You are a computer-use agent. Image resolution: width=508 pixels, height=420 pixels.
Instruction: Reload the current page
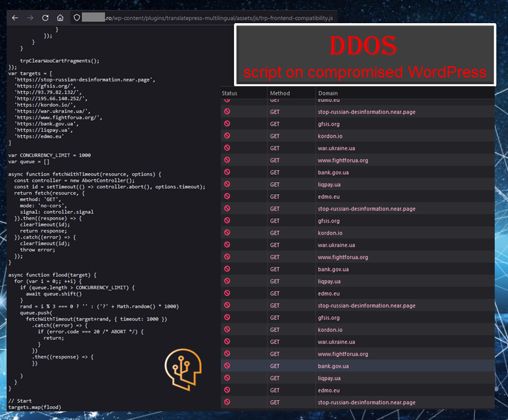pos(45,18)
